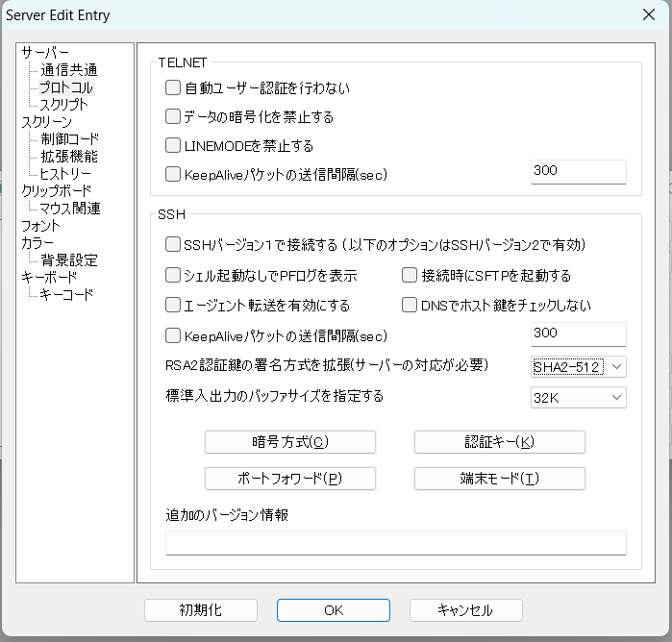Open 端末モード(T) settings button
Viewport: 672px width, 642px height.
(499, 479)
